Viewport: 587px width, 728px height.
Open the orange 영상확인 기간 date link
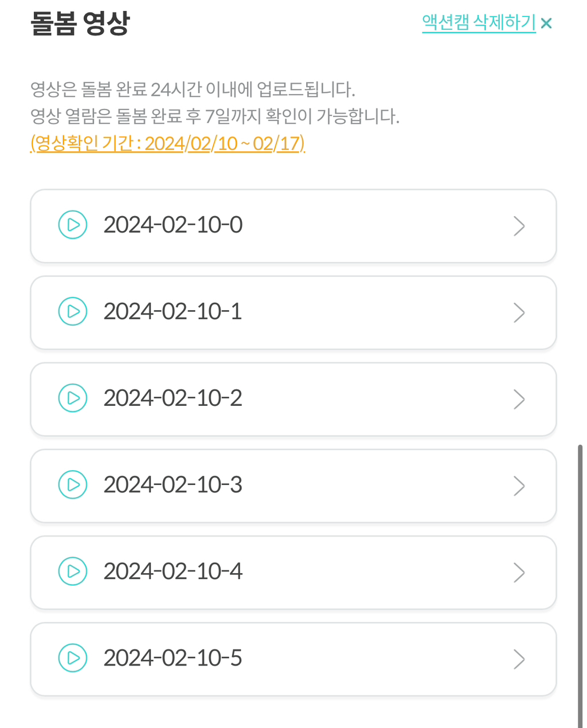coord(167,143)
